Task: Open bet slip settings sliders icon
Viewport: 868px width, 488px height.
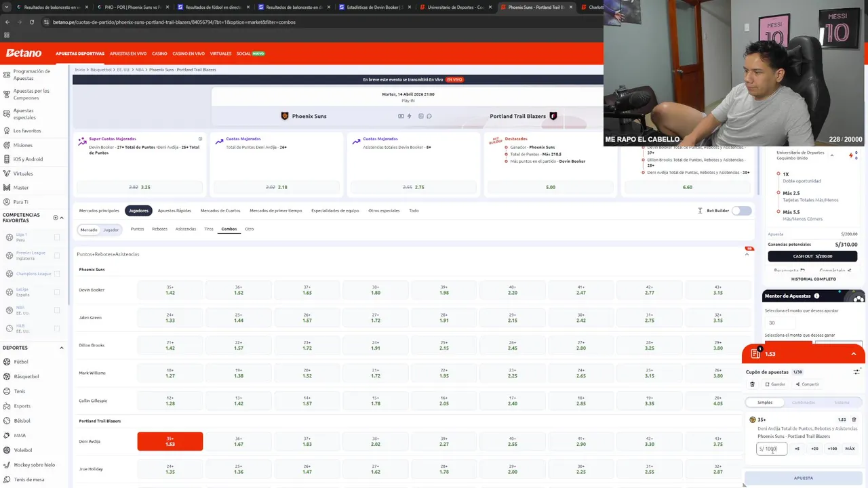Action: click(856, 371)
